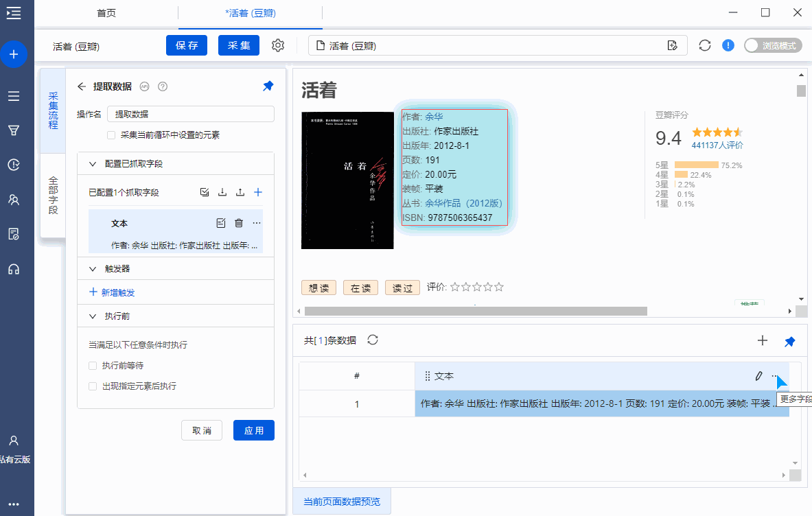This screenshot has width=812, height=516.
Task: Click the 取消 cancel button
Action: (x=202, y=431)
